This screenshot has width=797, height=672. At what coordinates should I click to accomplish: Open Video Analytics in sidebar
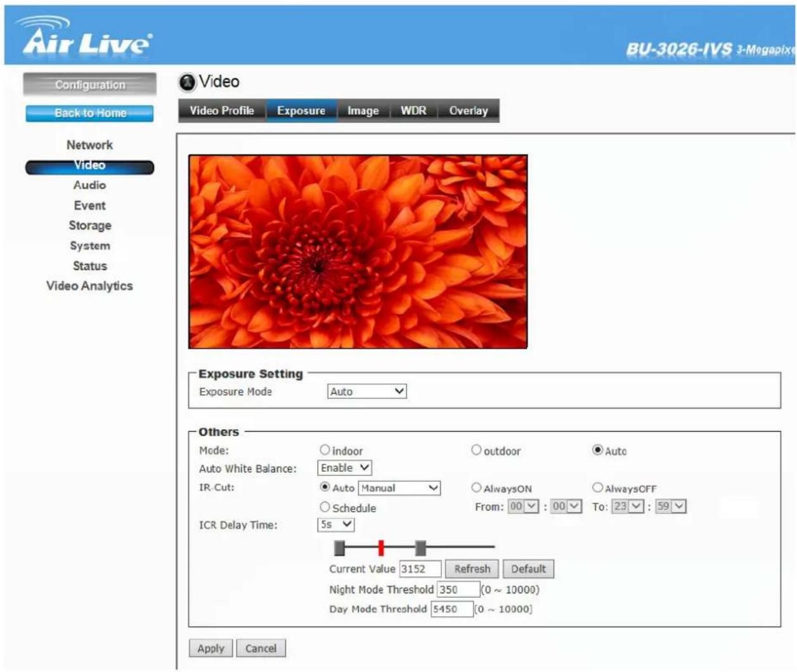(x=89, y=286)
